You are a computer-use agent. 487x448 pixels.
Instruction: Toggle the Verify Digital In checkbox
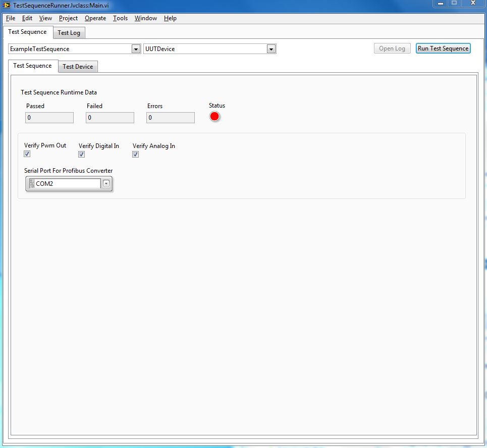pyautogui.click(x=81, y=154)
